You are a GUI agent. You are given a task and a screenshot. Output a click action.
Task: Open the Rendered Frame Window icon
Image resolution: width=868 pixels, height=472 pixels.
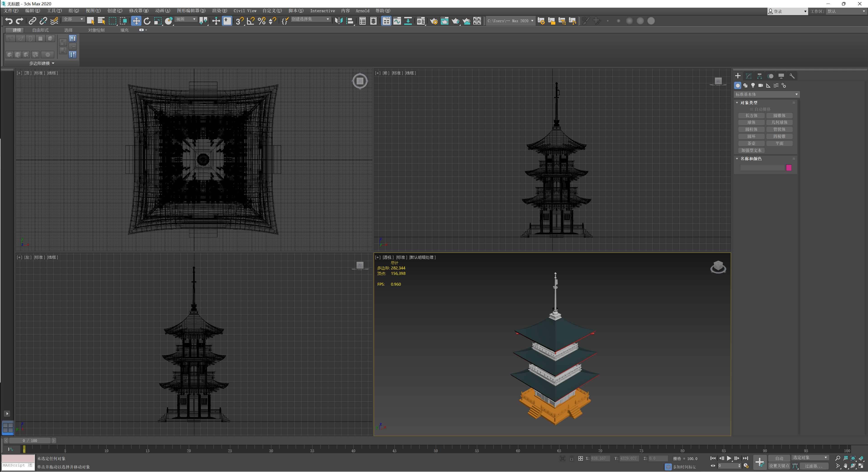pyautogui.click(x=444, y=21)
